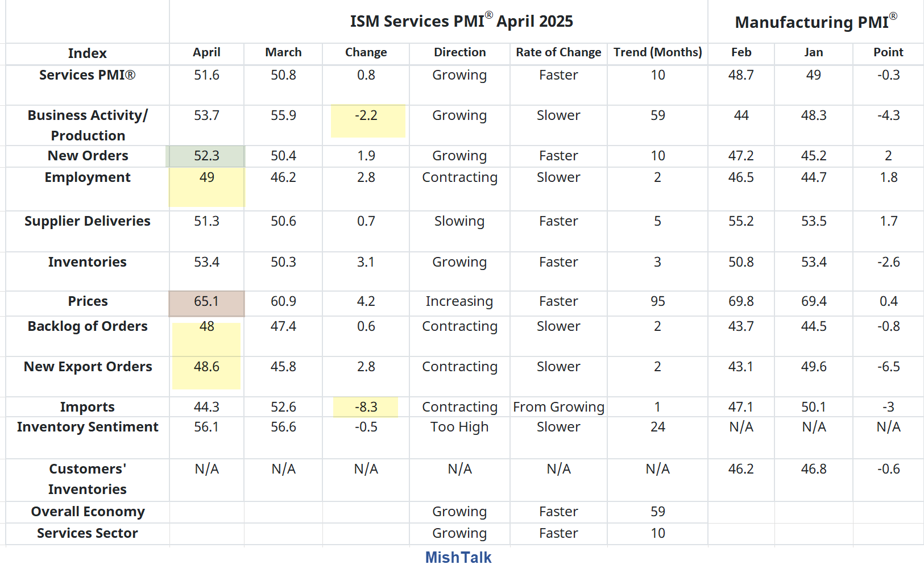Click the MishTalk link

[x=457, y=558]
